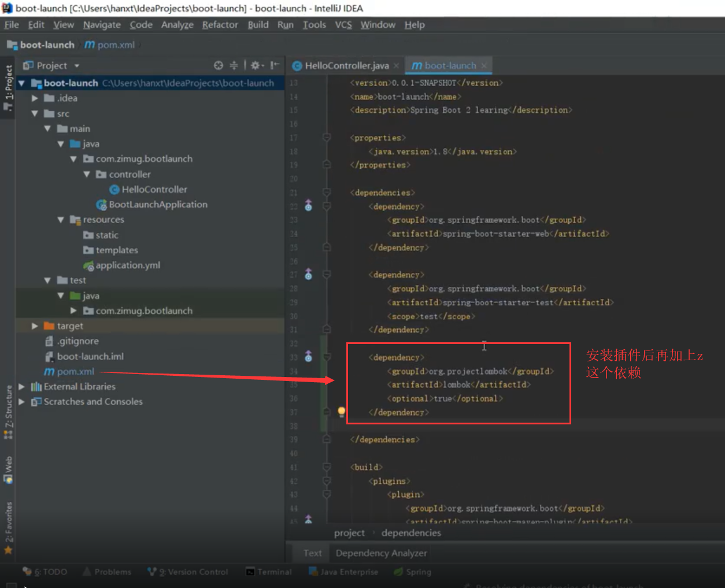Expand the .idea folder
This screenshot has width=725, height=588.
pos(35,98)
